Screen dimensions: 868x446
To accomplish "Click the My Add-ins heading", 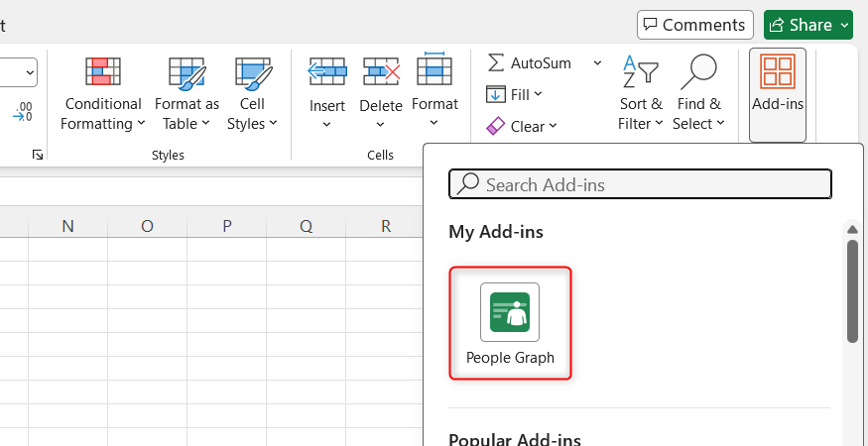I will tap(496, 232).
